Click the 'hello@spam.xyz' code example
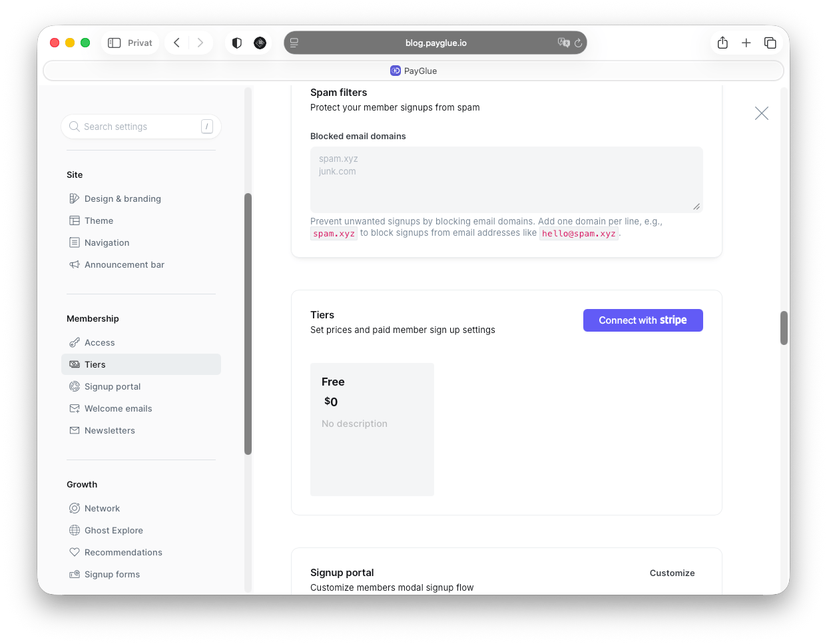 tap(579, 234)
